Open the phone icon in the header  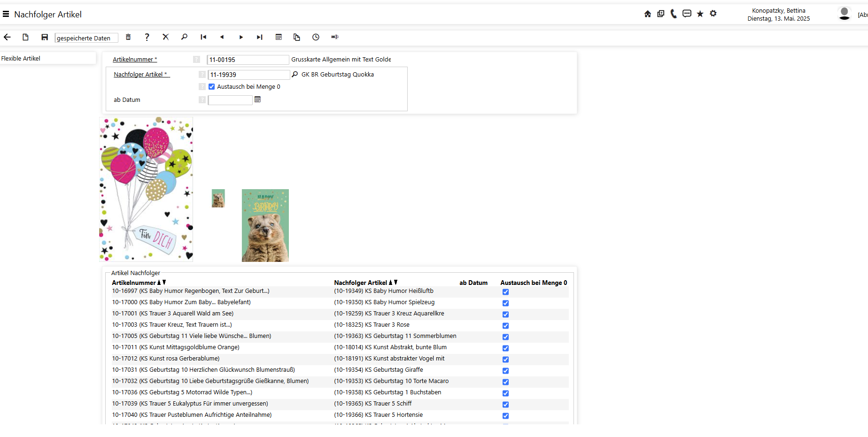[x=674, y=14]
